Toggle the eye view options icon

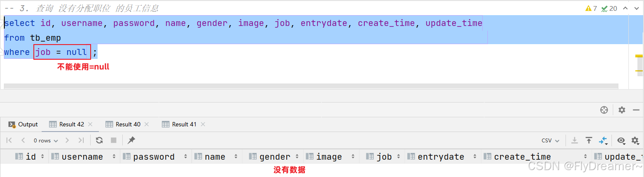tap(621, 140)
